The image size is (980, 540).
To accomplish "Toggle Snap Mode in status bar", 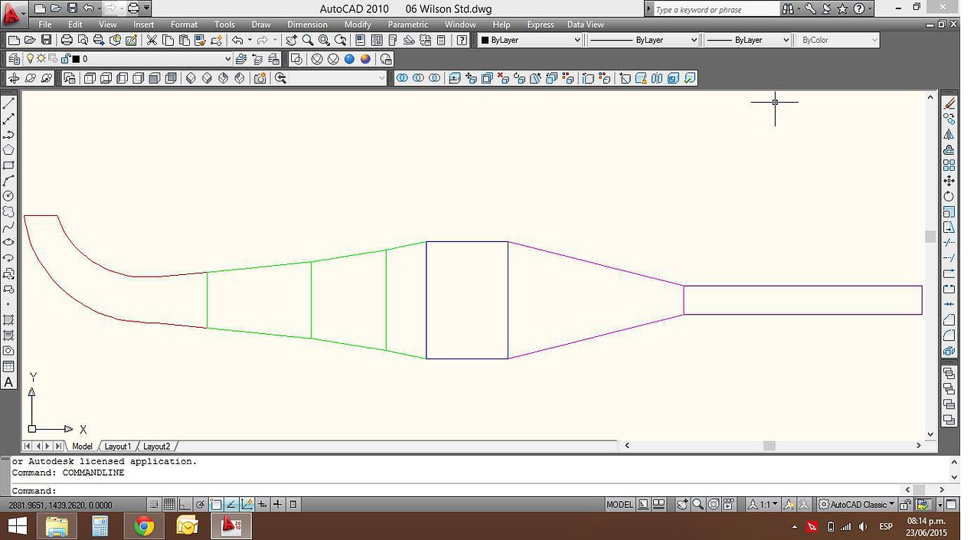I will tap(154, 505).
